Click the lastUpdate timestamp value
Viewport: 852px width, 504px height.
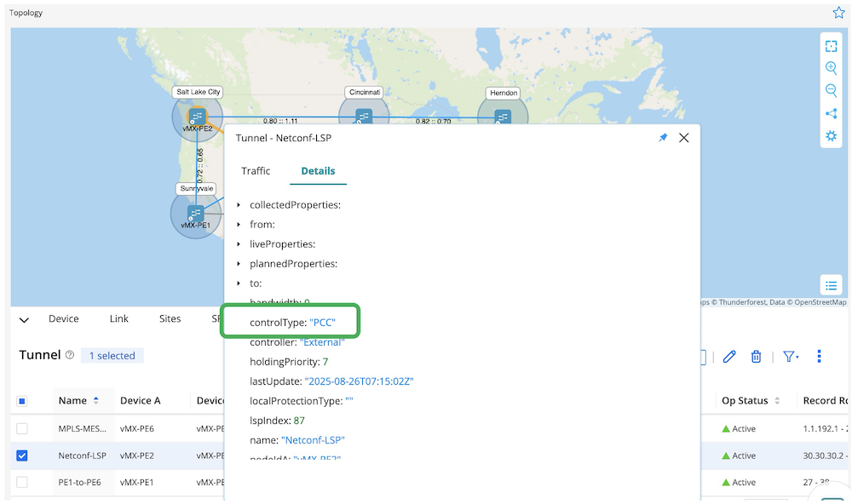point(360,381)
